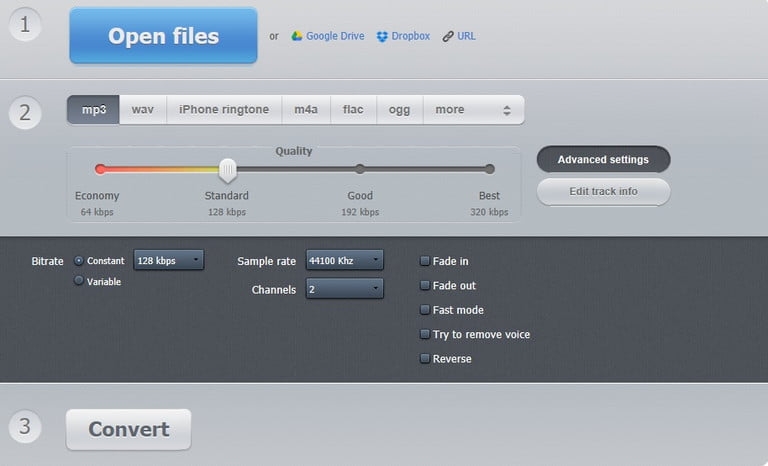Click the Best 320 kbps quality point
Viewport: 768px width, 466px height.
coord(489,169)
